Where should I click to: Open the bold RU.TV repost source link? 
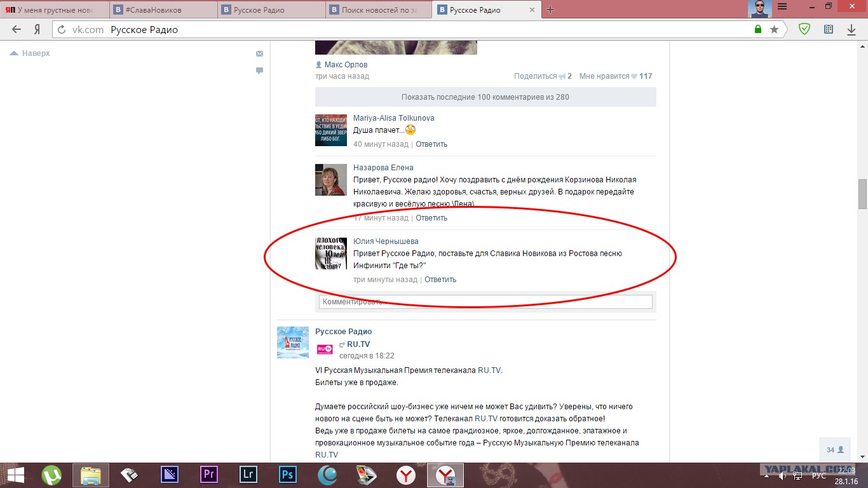point(358,344)
